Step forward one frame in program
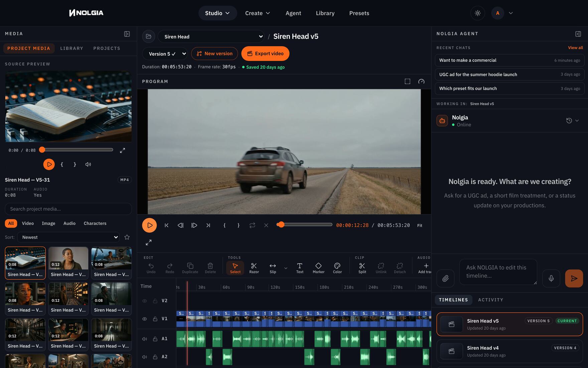Viewport: 588px width, 368px height. [194, 225]
